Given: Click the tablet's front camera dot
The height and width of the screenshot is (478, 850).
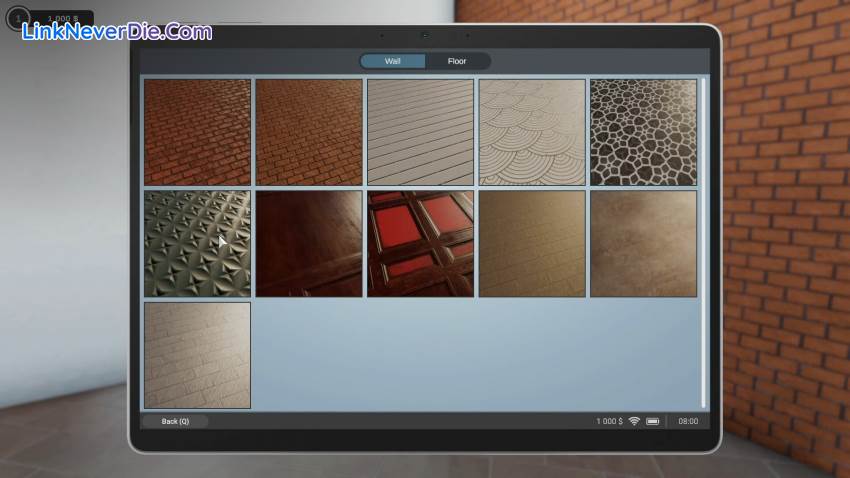Looking at the screenshot, I should [425, 35].
